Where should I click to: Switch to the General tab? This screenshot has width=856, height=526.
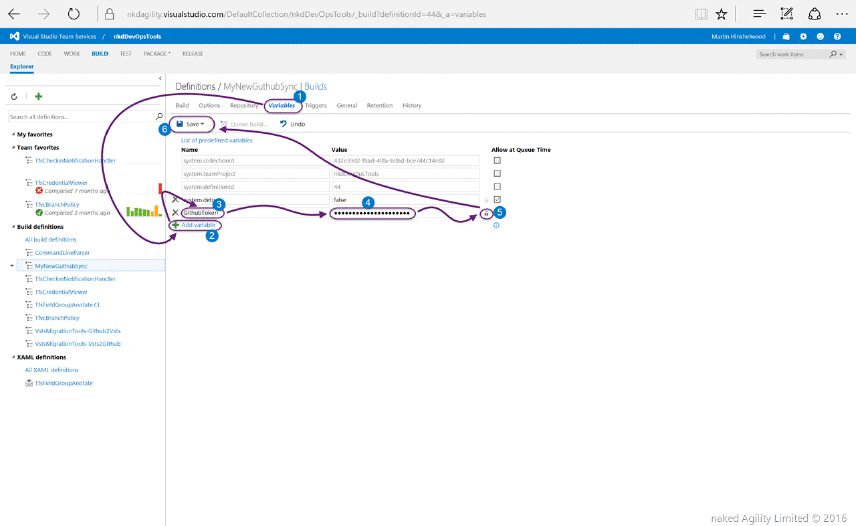point(347,105)
